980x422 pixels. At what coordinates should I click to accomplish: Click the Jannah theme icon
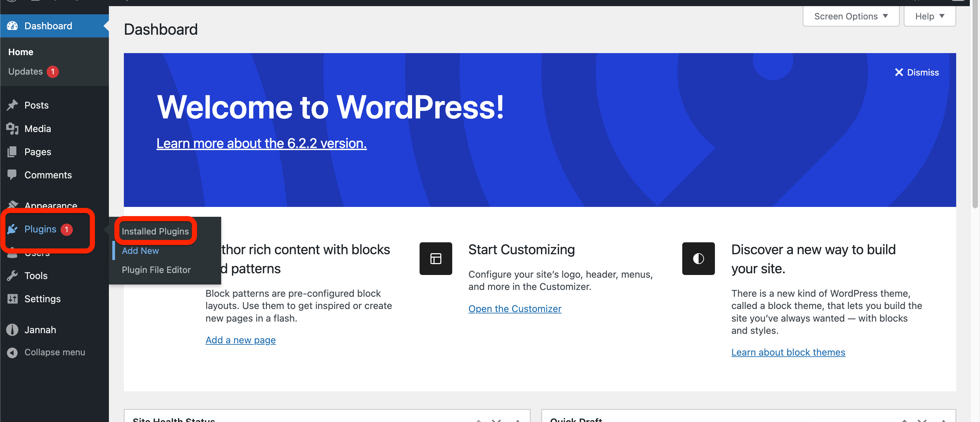pos(12,329)
